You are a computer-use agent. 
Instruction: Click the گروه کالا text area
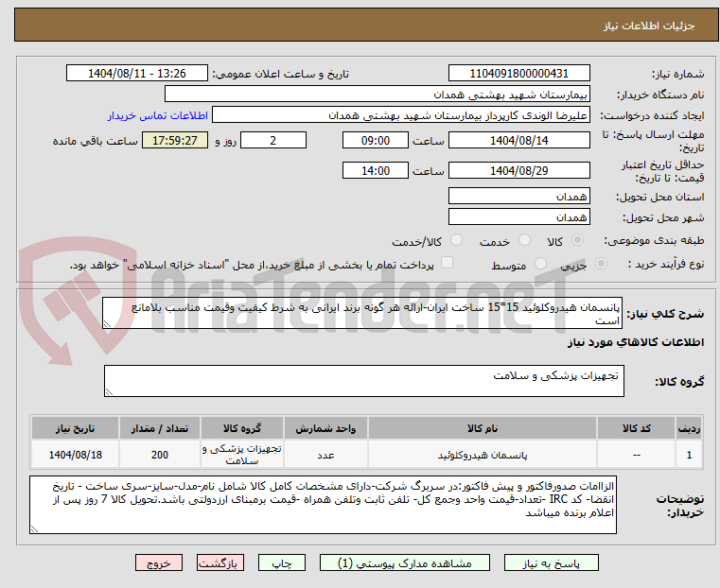click(x=363, y=381)
